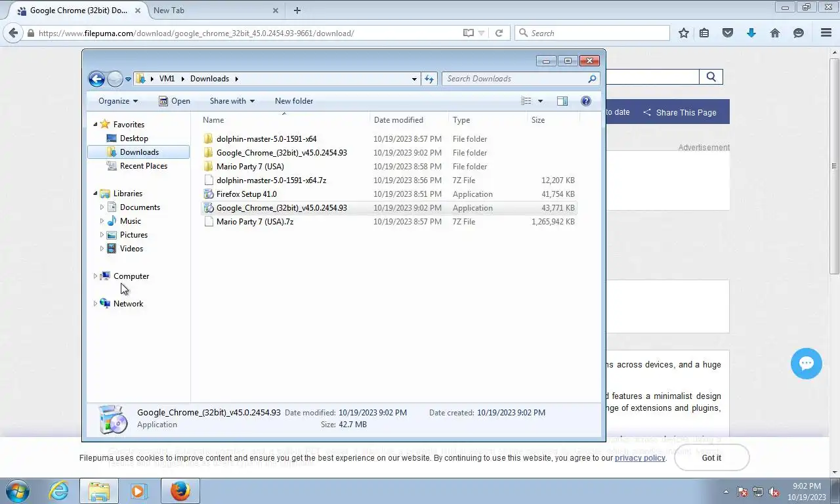Select Desktop under Favorites

tap(134, 138)
